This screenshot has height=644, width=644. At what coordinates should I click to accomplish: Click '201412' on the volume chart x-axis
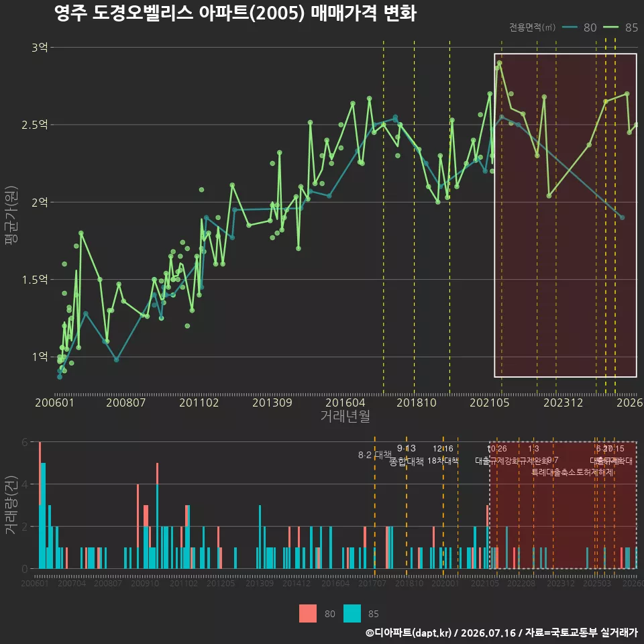coord(297,583)
